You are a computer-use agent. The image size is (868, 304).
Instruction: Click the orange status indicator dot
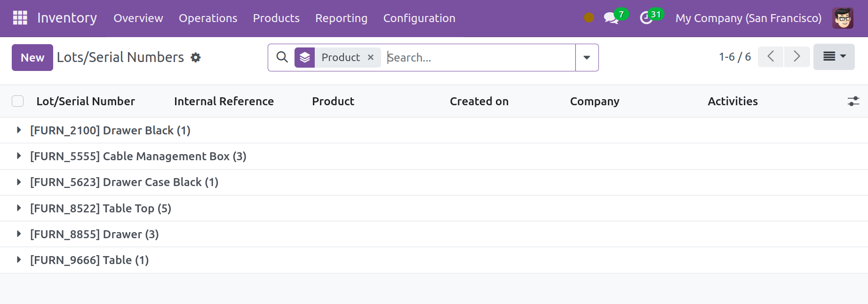[x=589, y=18]
